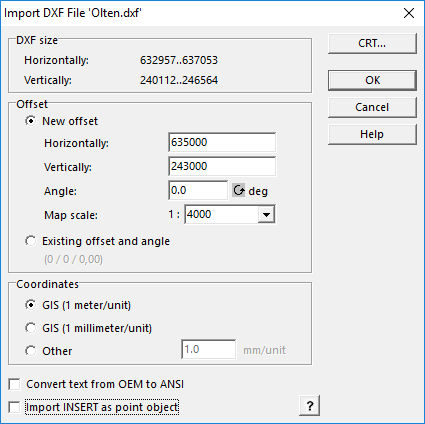Open Help from the side buttons
The image size is (425, 424).
[372, 134]
